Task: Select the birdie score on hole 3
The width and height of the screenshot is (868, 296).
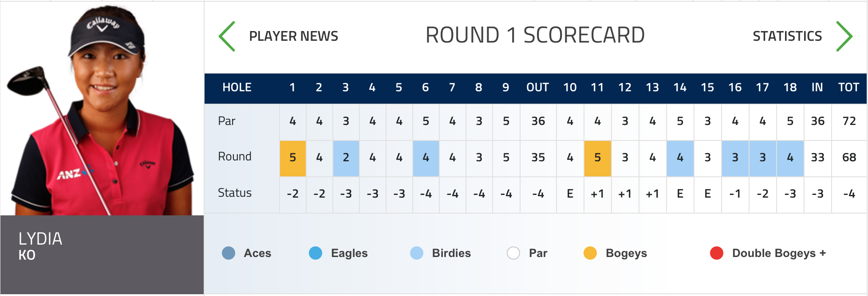Action: [346, 158]
